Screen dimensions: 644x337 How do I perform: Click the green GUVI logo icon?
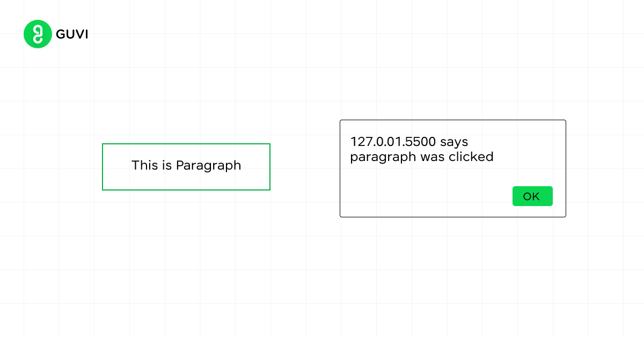(38, 34)
